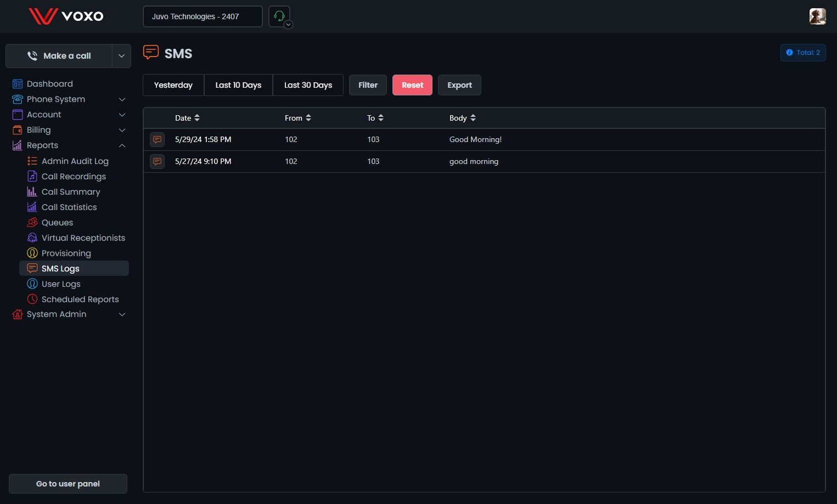The image size is (837, 504).
Task: Click the red Reset button
Action: (412, 85)
